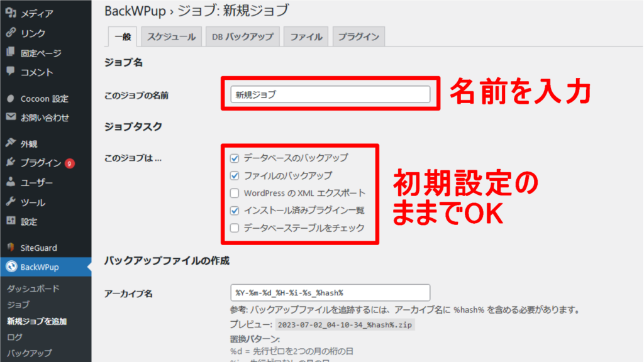Uncheck データベースのバックアップ checkbox
644x362 pixels.
point(235,158)
